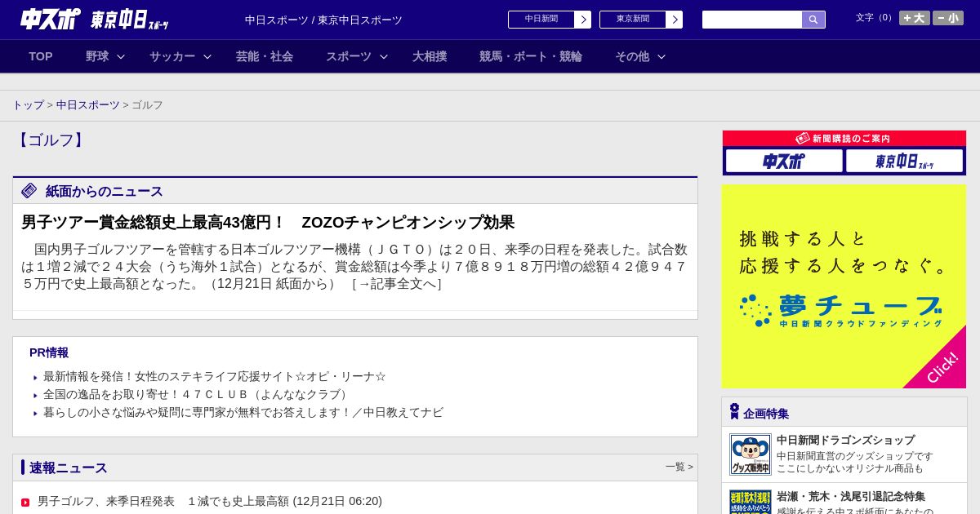Image resolution: width=980 pixels, height=514 pixels.
Task: Click the magnifier search button
Action: pos(813,20)
